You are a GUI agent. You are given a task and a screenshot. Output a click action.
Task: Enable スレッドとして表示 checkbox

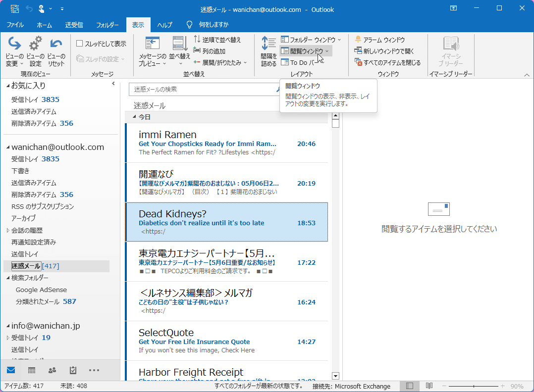pyautogui.click(x=80, y=44)
